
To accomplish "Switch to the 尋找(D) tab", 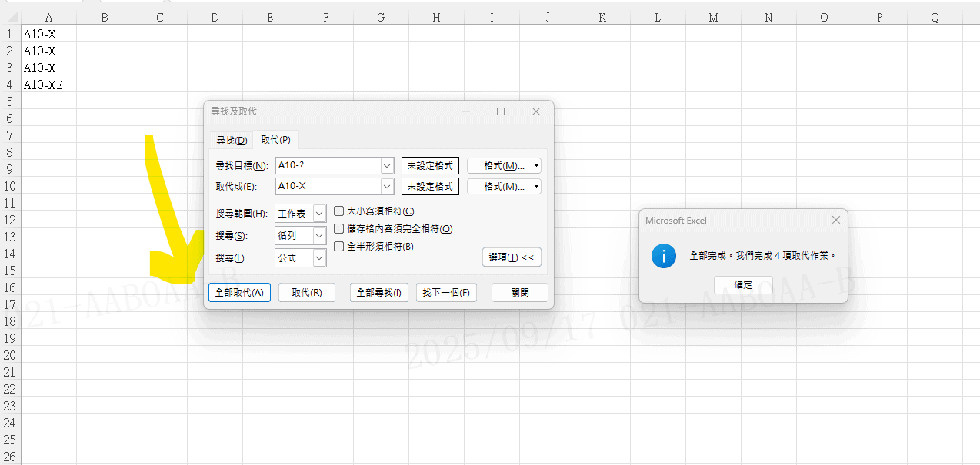I will click(x=231, y=140).
